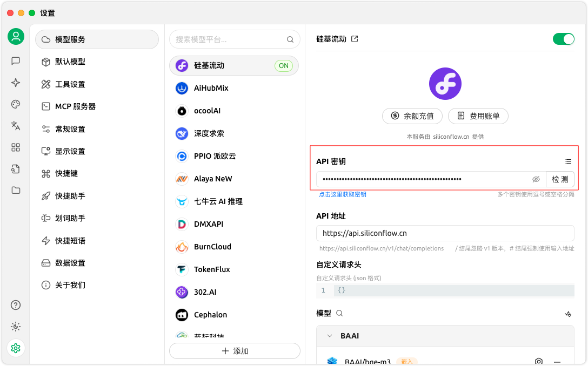The width and height of the screenshot is (588, 366).
Task: Click the API 地址 input field
Action: [445, 233]
